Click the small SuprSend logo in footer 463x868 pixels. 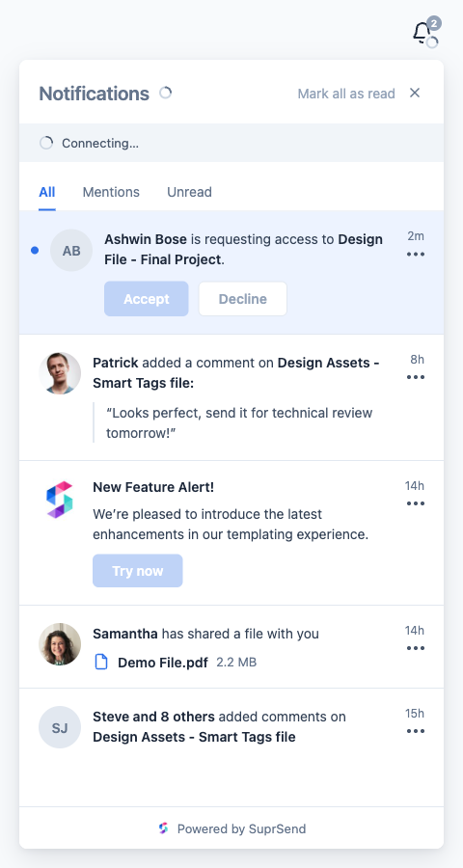pyautogui.click(x=163, y=828)
